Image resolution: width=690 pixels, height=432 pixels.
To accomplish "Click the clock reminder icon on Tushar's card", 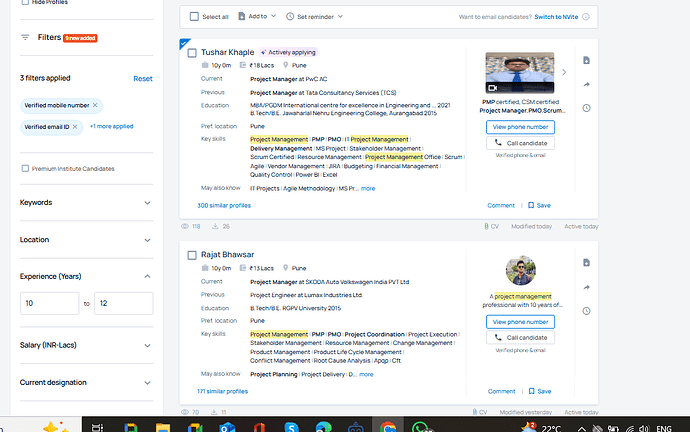I will (586, 108).
